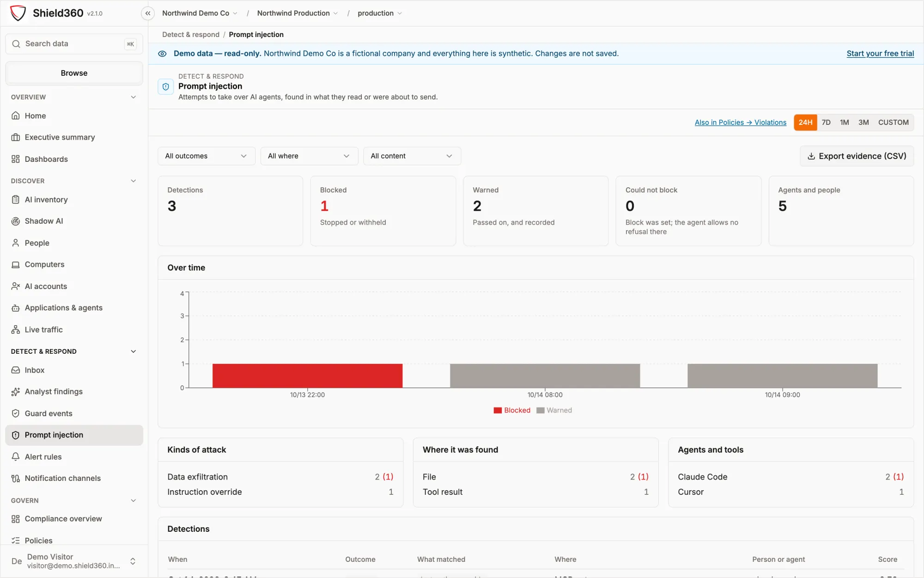Open Notification channels

tap(74, 478)
